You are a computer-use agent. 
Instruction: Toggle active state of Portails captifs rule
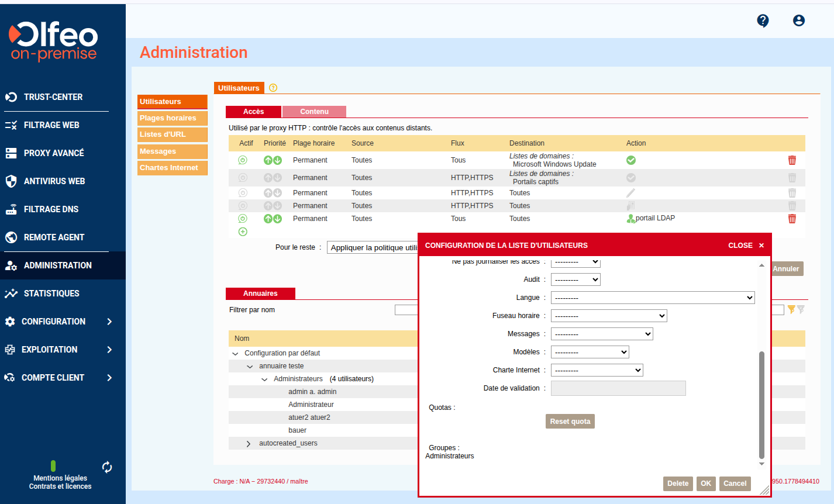(243, 178)
